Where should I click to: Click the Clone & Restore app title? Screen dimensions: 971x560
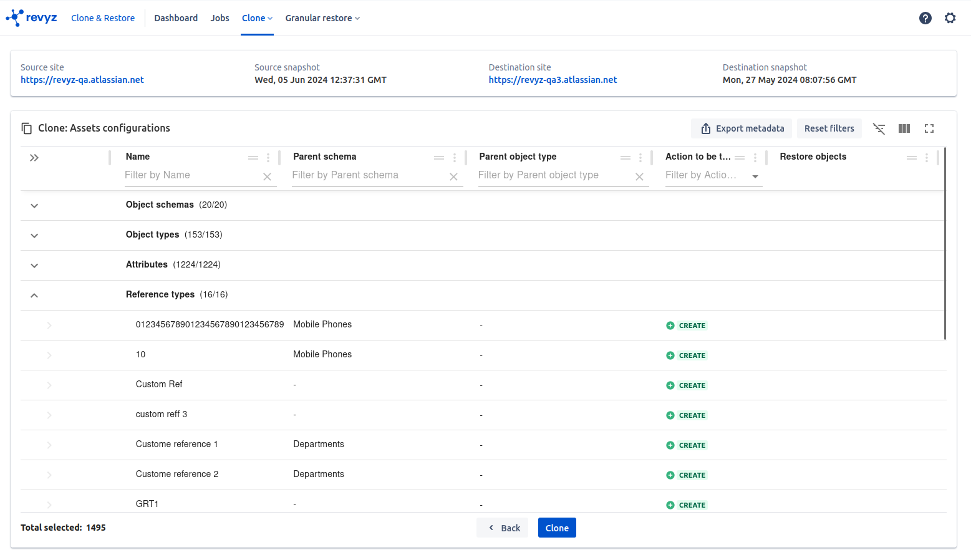click(x=103, y=18)
